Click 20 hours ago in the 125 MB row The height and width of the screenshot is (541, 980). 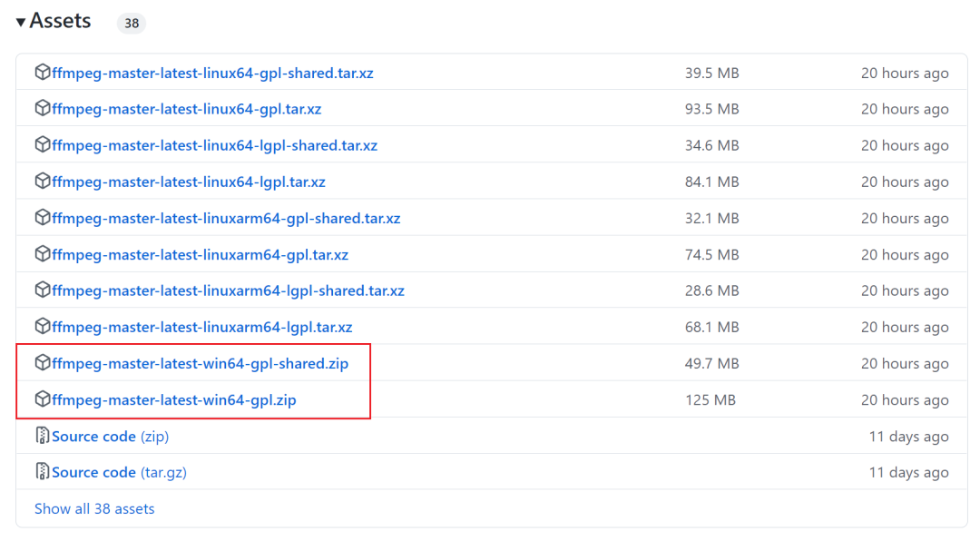point(905,399)
